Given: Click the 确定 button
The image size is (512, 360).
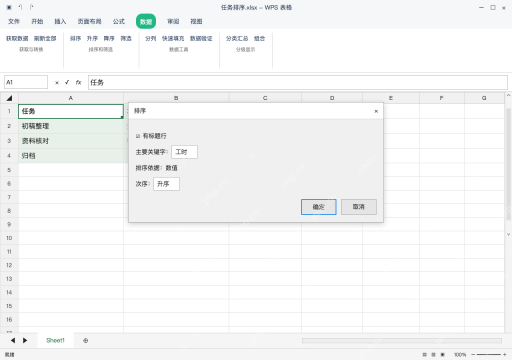Looking at the screenshot, I should pyautogui.click(x=319, y=207).
